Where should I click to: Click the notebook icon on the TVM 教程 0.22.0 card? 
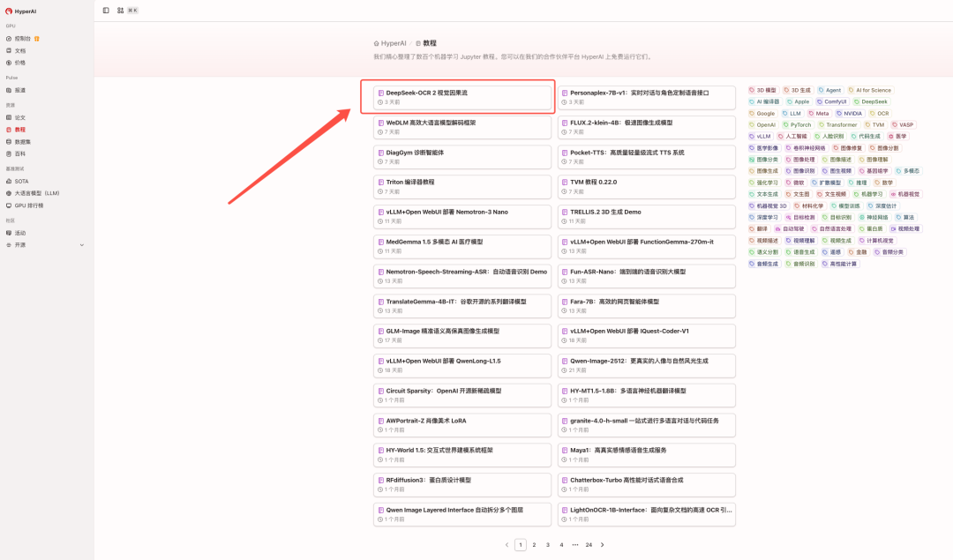565,183
